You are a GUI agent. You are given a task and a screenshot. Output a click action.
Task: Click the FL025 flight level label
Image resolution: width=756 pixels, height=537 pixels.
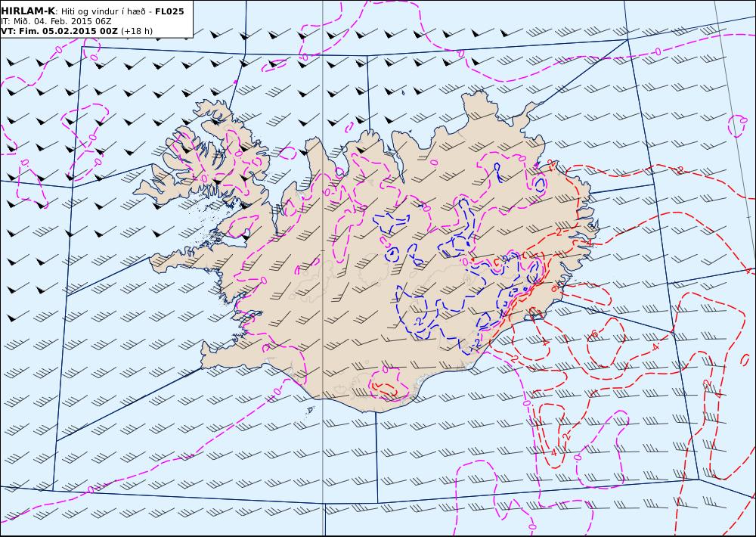tap(169, 11)
